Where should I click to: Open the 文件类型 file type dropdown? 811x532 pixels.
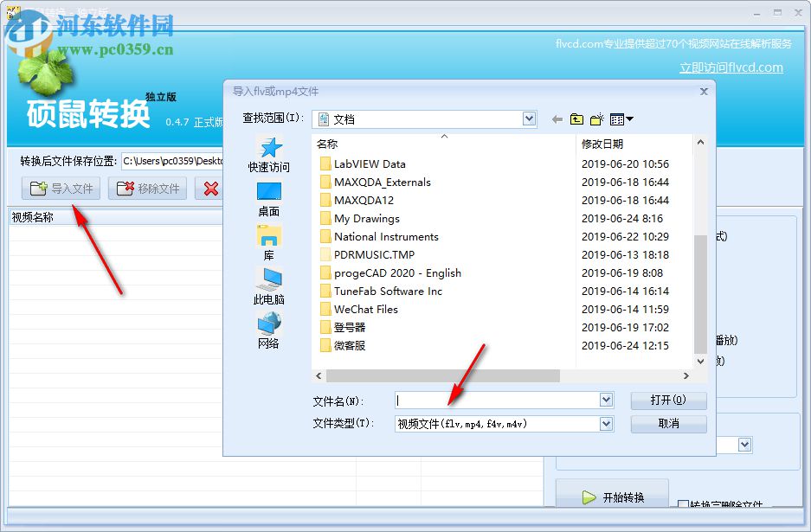pos(605,424)
